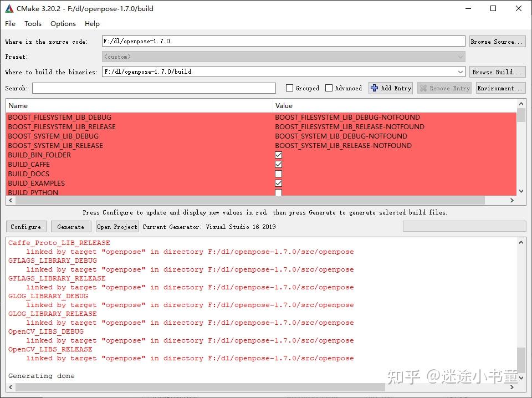Screen dimensions: 532x398
Task: Uncheck the BUILD_EXAMPLES option
Action: pos(278,183)
